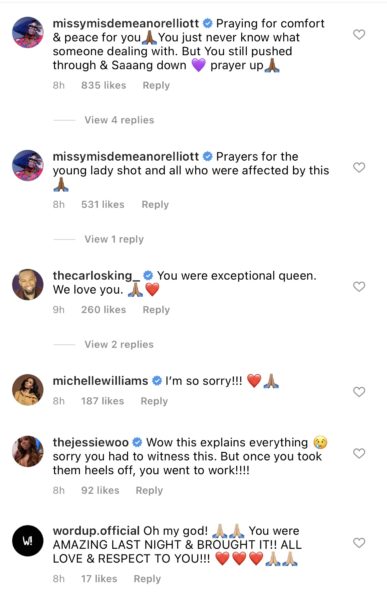This screenshot has width=387, height=600.
Task: View 17 likes on wordup.official comment
Action: (x=99, y=579)
